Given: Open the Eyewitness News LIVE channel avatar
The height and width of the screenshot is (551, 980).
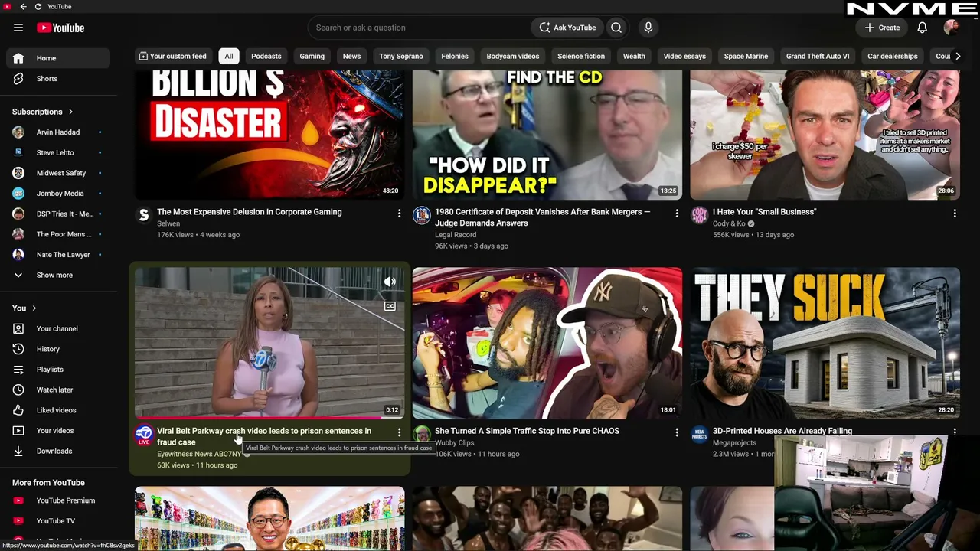Looking at the screenshot, I should (144, 435).
